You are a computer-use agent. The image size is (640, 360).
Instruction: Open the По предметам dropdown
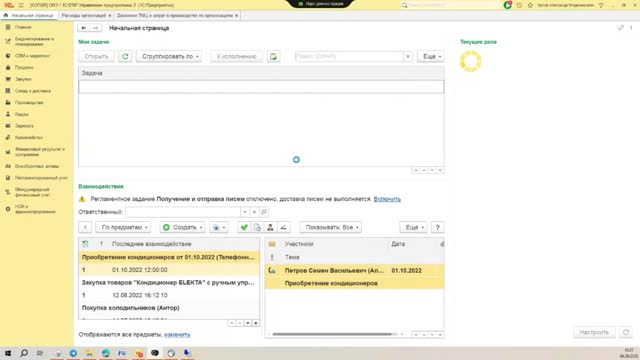(x=123, y=227)
